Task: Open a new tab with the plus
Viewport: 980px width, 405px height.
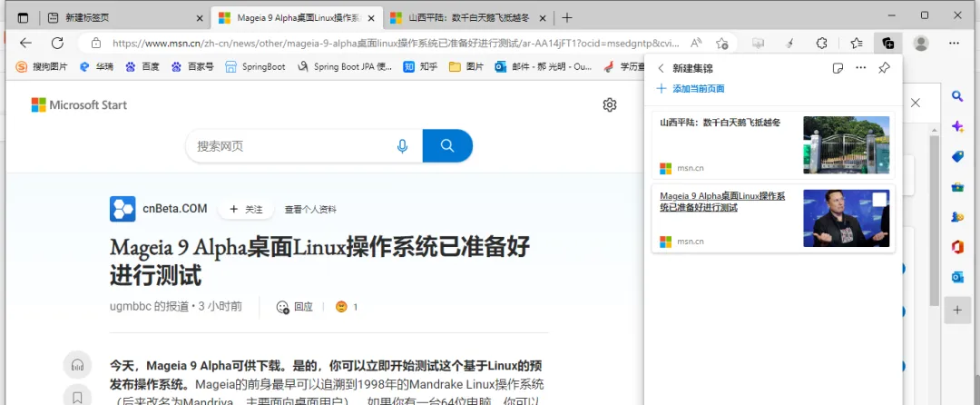Action: click(566, 18)
